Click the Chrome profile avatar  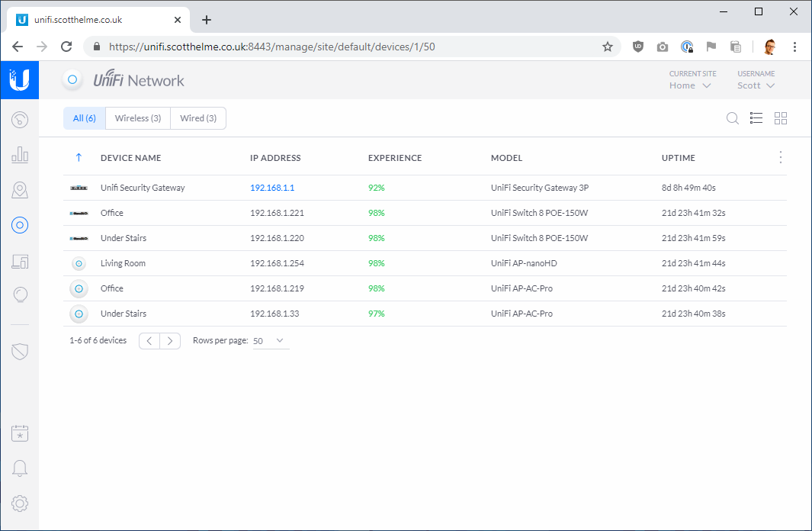pos(769,47)
